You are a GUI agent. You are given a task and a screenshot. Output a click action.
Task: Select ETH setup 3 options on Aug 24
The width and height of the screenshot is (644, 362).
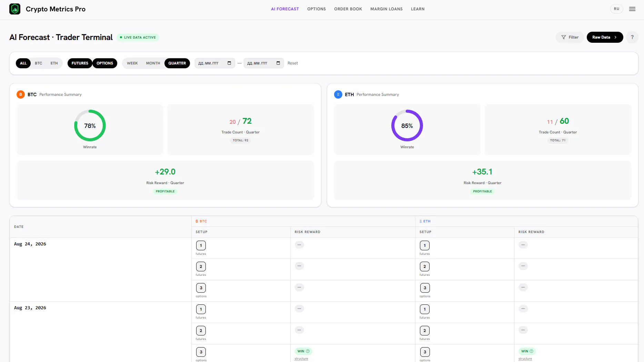[x=425, y=288]
